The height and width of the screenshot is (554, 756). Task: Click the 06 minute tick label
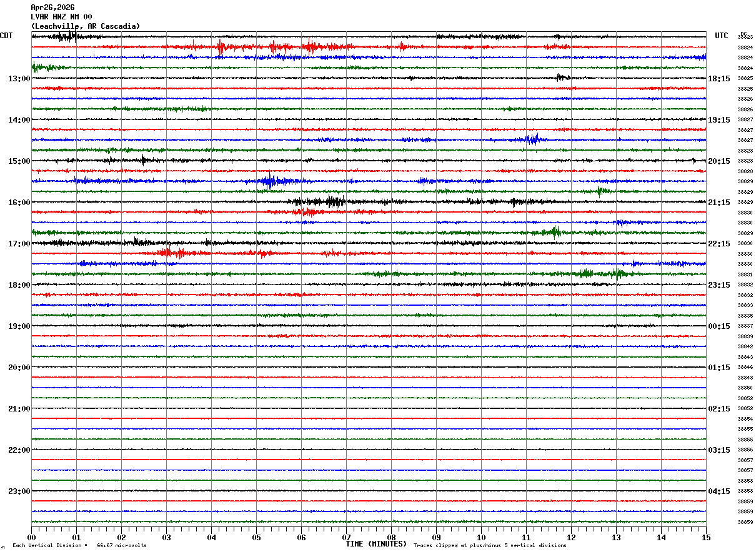(301, 537)
